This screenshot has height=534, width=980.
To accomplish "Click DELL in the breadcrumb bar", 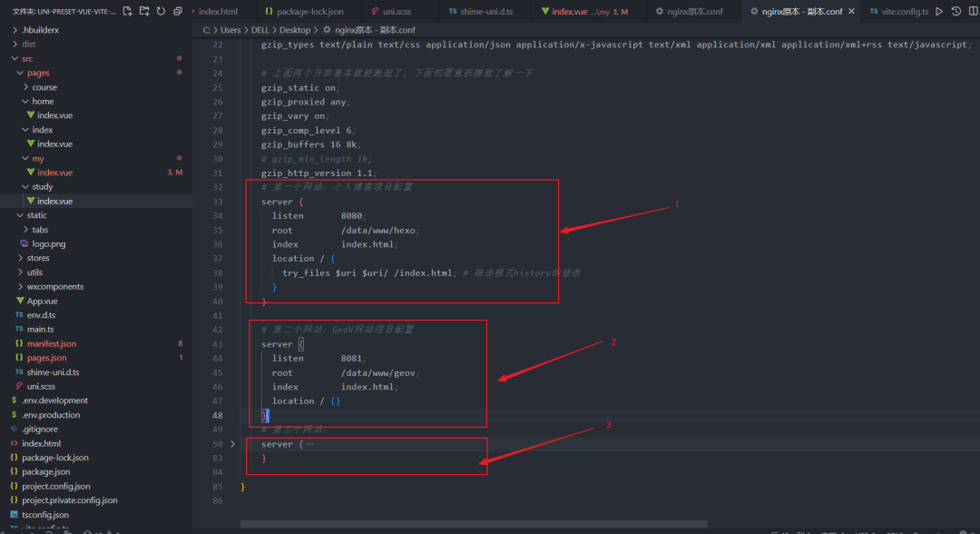I will coord(260,30).
